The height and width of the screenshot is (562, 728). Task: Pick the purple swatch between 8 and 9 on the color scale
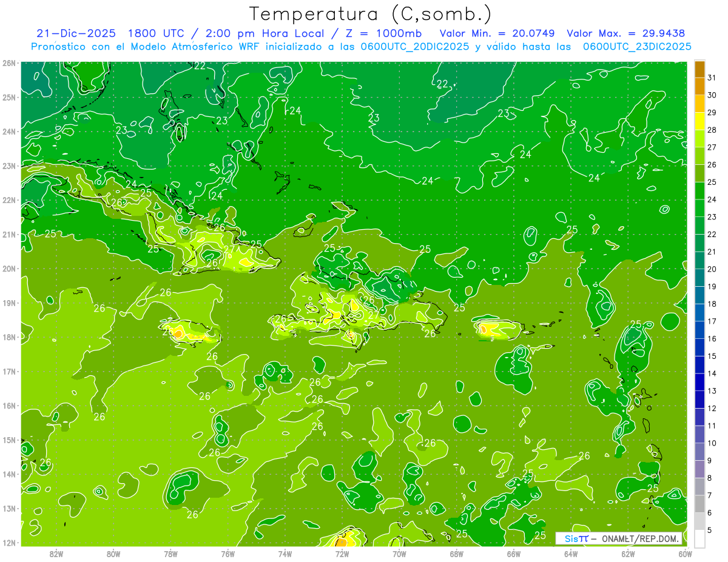(699, 469)
